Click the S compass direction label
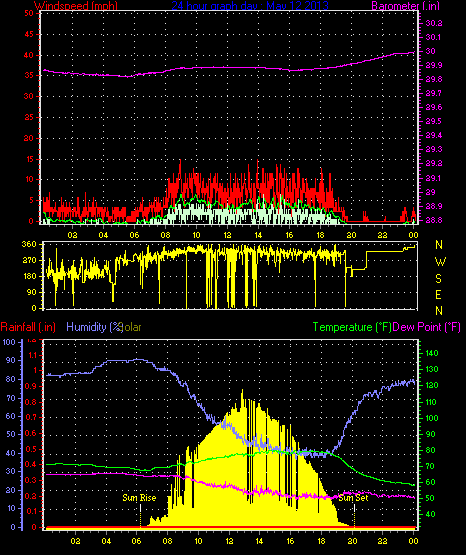The width and height of the screenshot is (466, 555). pyautogui.click(x=438, y=279)
